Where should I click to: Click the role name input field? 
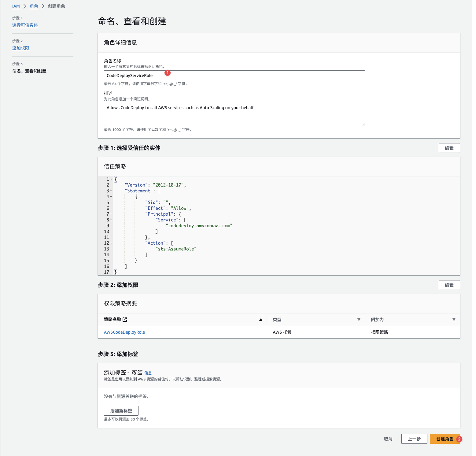[x=234, y=75]
